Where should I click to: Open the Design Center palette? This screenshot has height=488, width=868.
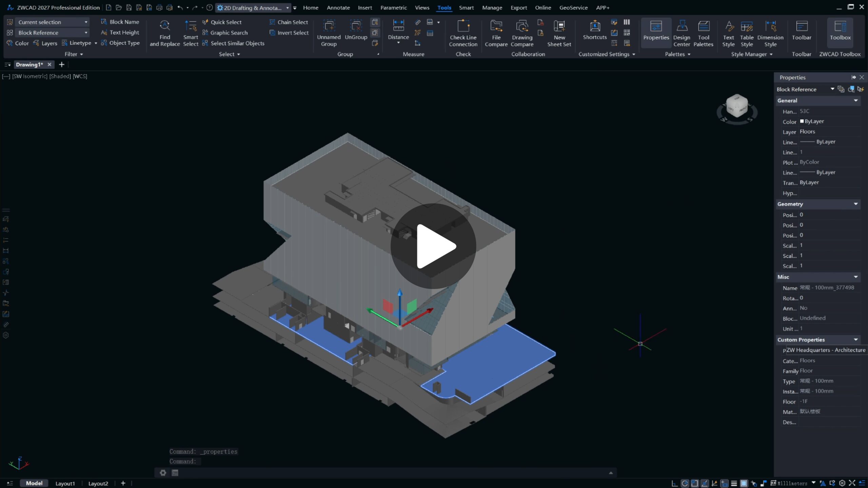[682, 33]
